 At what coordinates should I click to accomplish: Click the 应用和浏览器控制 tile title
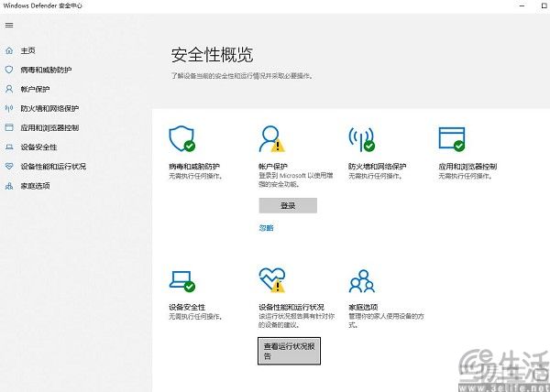[467, 167]
